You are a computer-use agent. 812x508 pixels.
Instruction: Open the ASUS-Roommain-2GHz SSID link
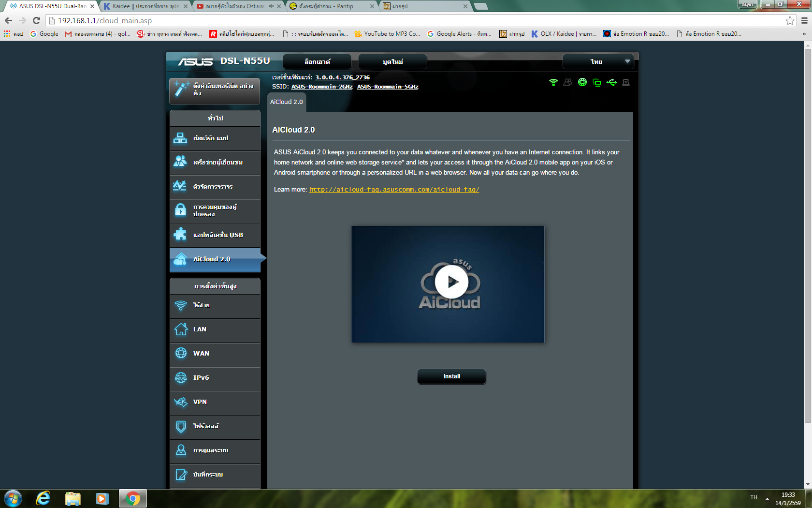click(322, 87)
